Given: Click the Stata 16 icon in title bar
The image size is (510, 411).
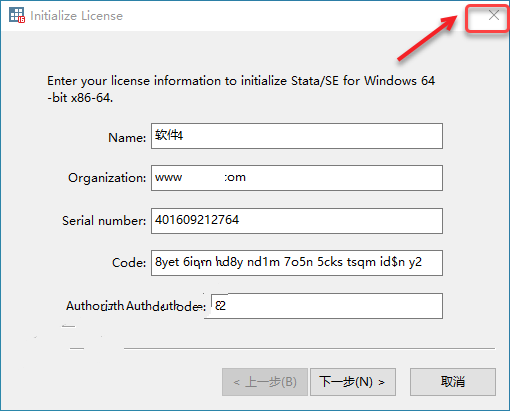Looking at the screenshot, I should pyautogui.click(x=17, y=15).
